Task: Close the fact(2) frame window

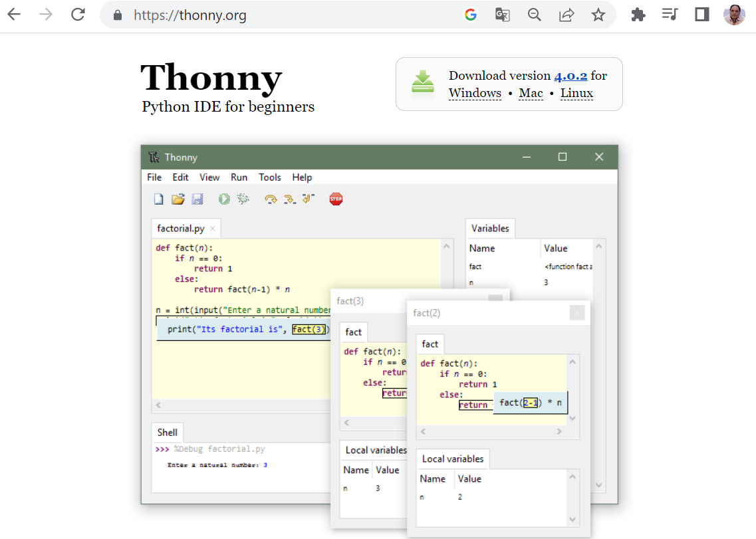Action: click(577, 313)
